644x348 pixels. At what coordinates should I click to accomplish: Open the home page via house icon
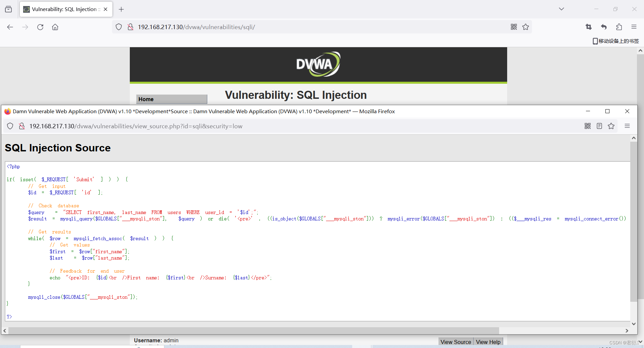tap(55, 27)
